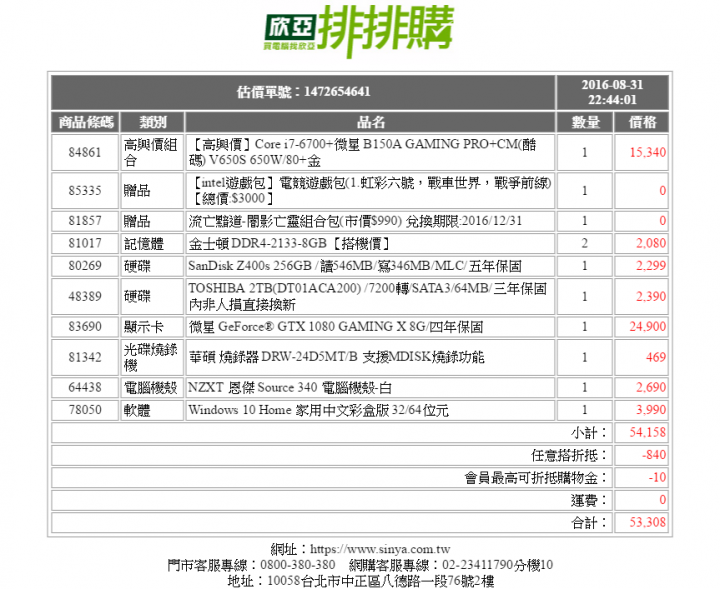
Task: Click the price 15,340
Action: [x=647, y=152]
